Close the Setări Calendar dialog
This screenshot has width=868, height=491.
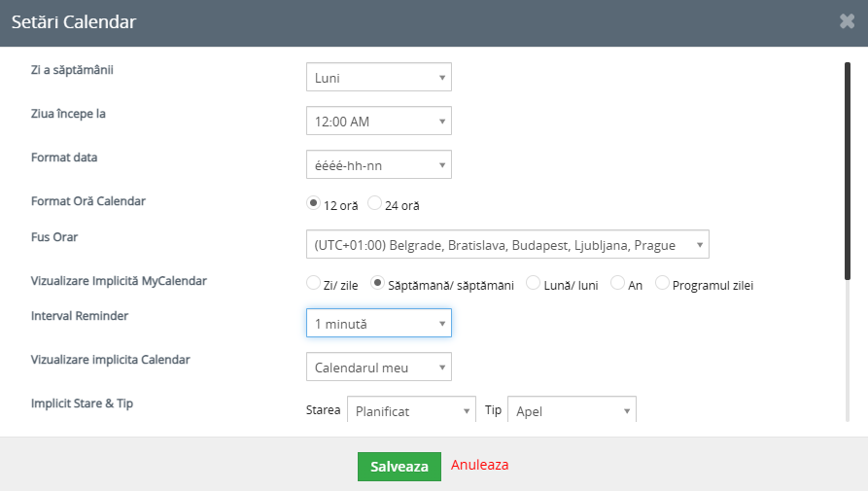pyautogui.click(x=847, y=21)
